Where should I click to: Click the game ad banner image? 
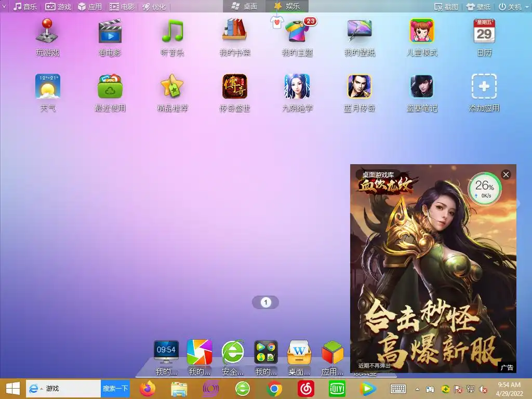pyautogui.click(x=433, y=269)
